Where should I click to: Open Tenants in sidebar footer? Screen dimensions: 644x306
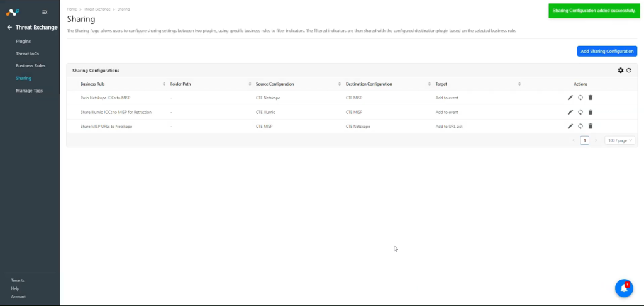point(18,281)
